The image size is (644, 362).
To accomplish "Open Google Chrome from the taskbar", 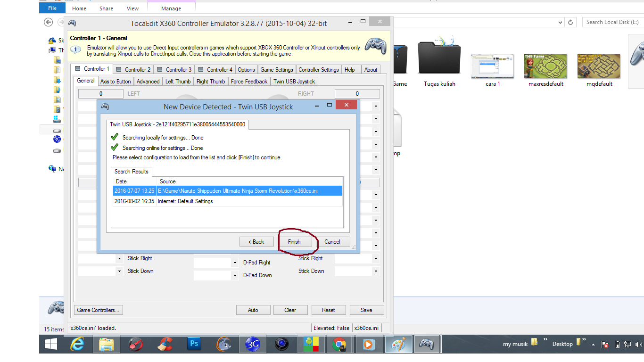I will [x=339, y=345].
